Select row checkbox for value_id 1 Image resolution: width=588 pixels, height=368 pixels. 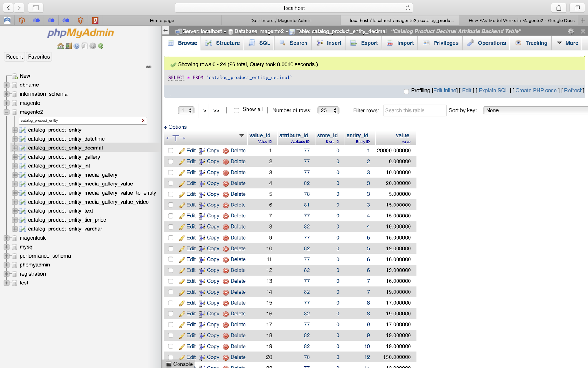pyautogui.click(x=171, y=151)
